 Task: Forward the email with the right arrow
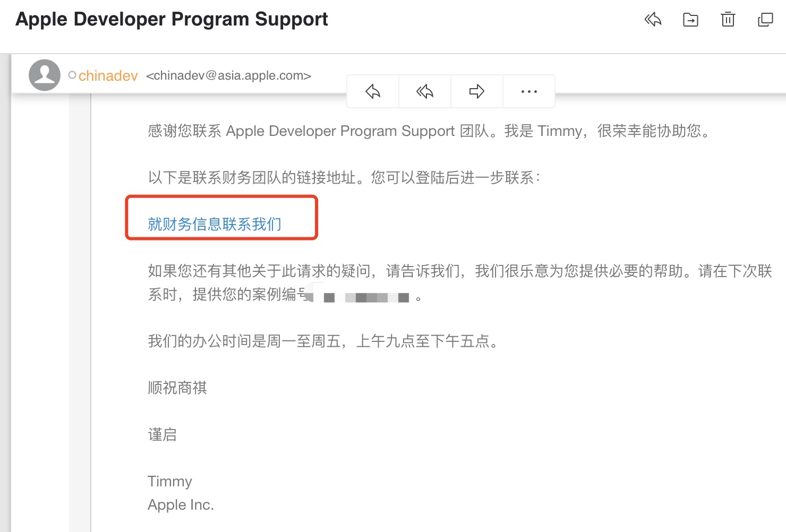click(477, 91)
